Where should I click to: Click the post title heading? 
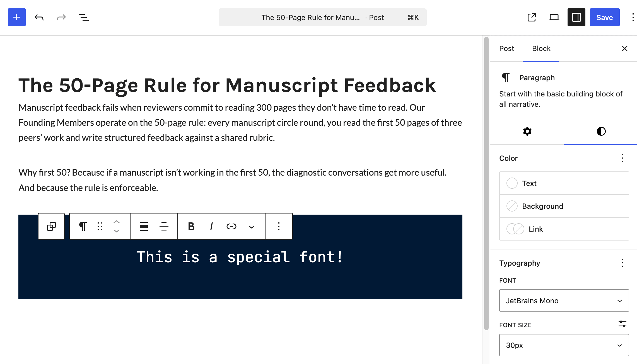coord(227,85)
